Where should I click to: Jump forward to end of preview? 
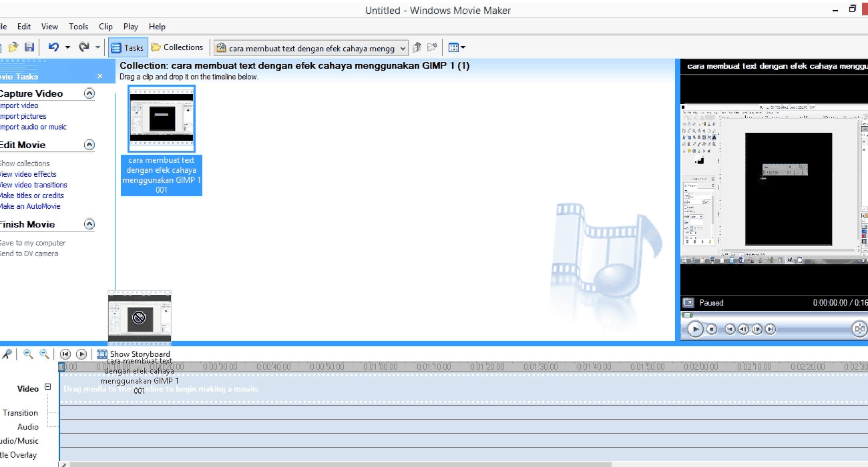point(771,329)
